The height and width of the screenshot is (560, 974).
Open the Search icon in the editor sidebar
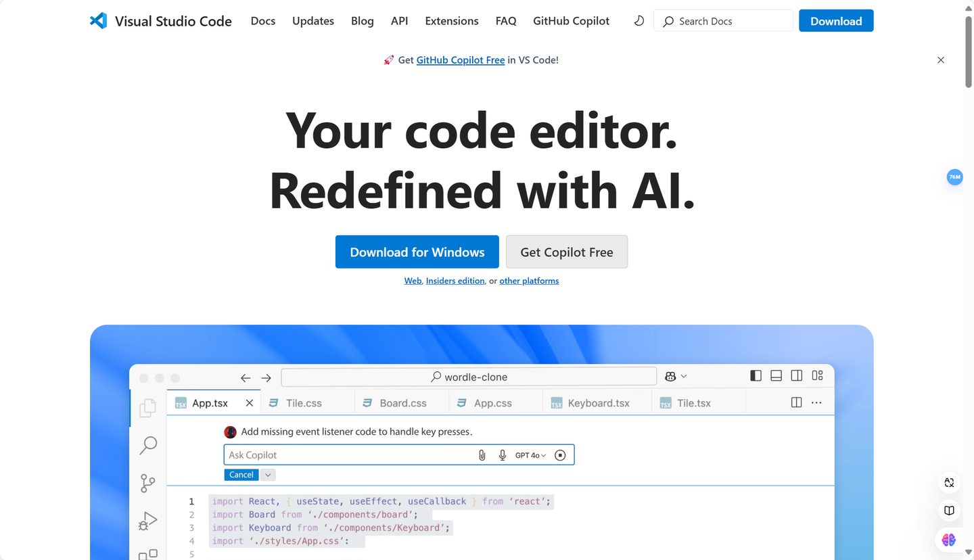pyautogui.click(x=148, y=445)
